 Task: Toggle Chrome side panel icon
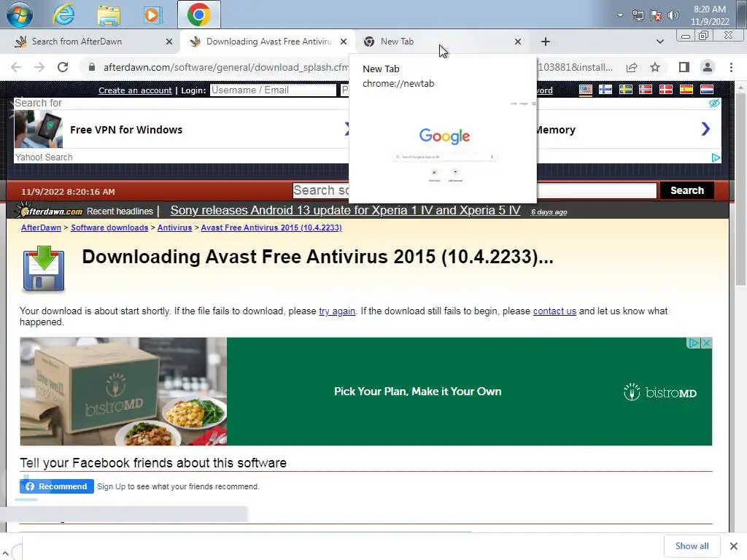pyautogui.click(x=684, y=67)
